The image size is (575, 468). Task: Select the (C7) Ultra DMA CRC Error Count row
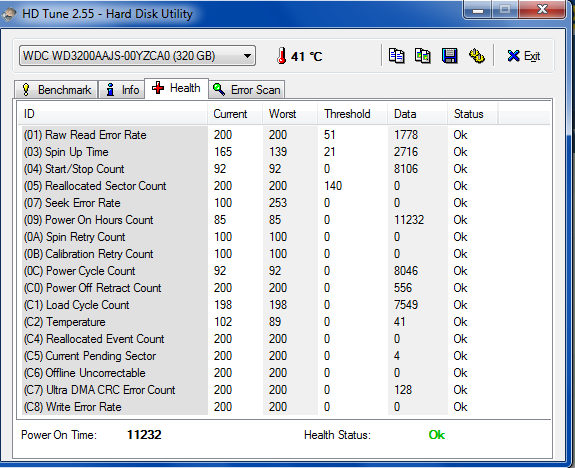click(x=284, y=390)
